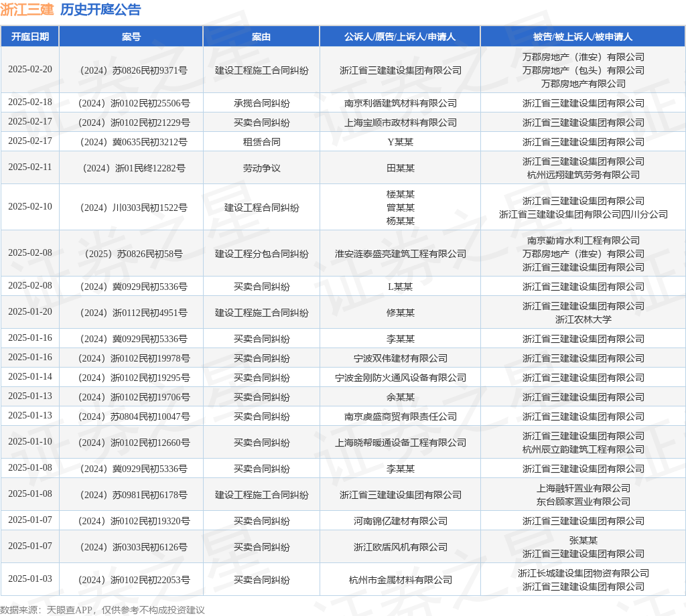Select the 公诉人/原告/上诉人/申请人 column header

pyautogui.click(x=400, y=37)
